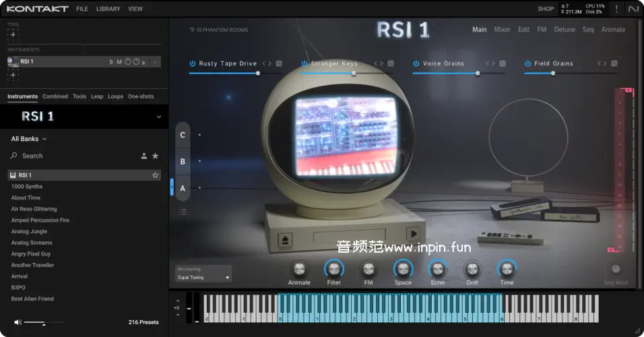The image size is (644, 337).
Task: Toggle Voice Grains layer power
Action: coord(416,63)
